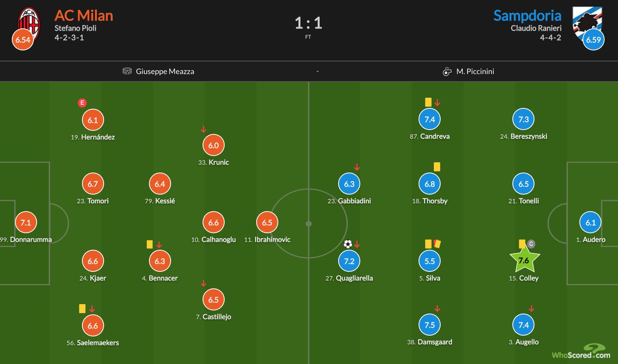Select Ibrahimovic's rating circle 6.5
This screenshot has width=618, height=364.
tap(267, 223)
